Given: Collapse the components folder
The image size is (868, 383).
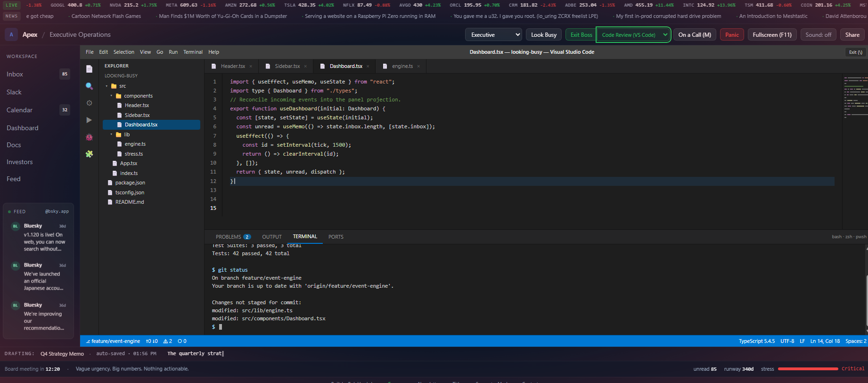Looking at the screenshot, I should click(x=112, y=96).
